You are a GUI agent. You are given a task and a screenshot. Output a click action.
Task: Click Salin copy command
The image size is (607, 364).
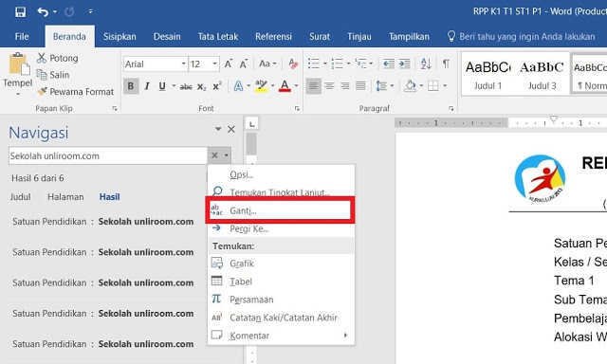(53, 75)
